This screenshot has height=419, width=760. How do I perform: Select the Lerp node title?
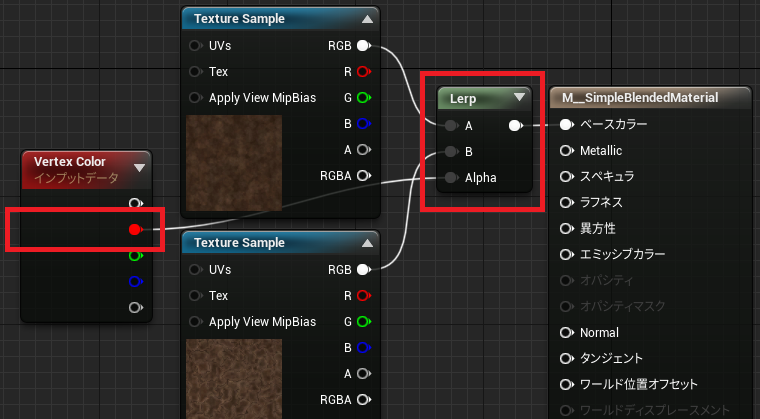463,99
